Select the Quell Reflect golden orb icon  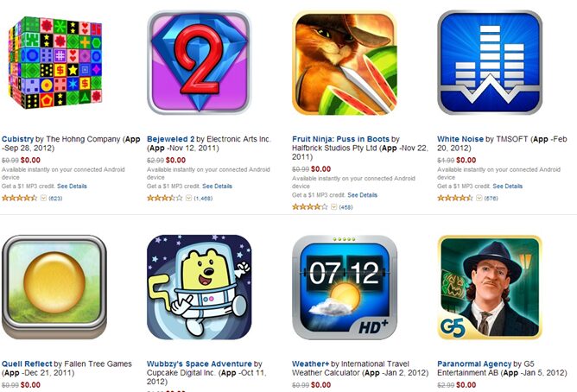click(x=54, y=288)
